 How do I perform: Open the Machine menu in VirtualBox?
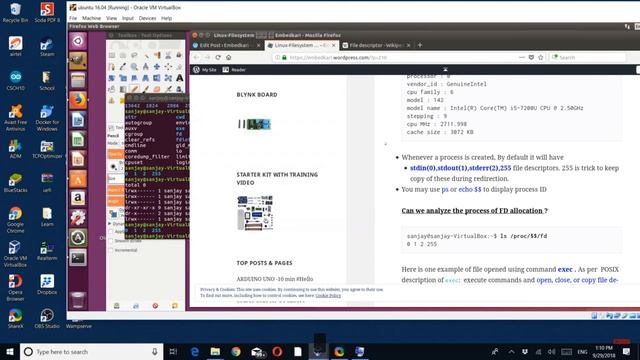91,18
